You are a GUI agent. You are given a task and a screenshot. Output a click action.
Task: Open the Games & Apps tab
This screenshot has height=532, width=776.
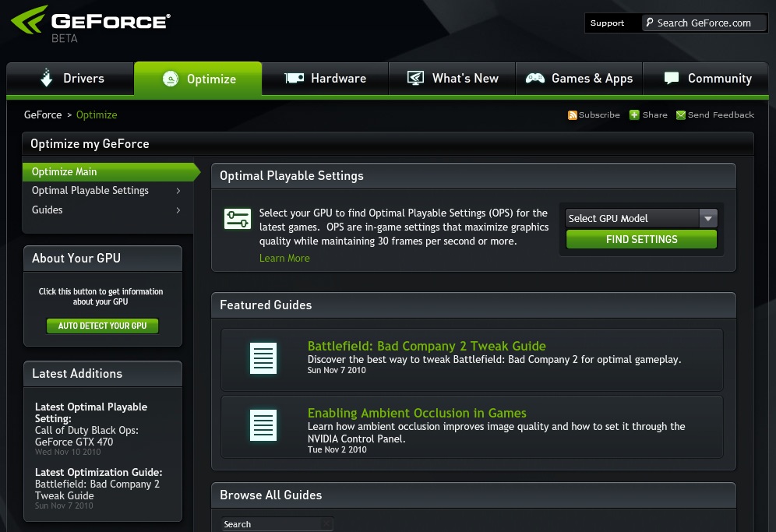tap(579, 78)
